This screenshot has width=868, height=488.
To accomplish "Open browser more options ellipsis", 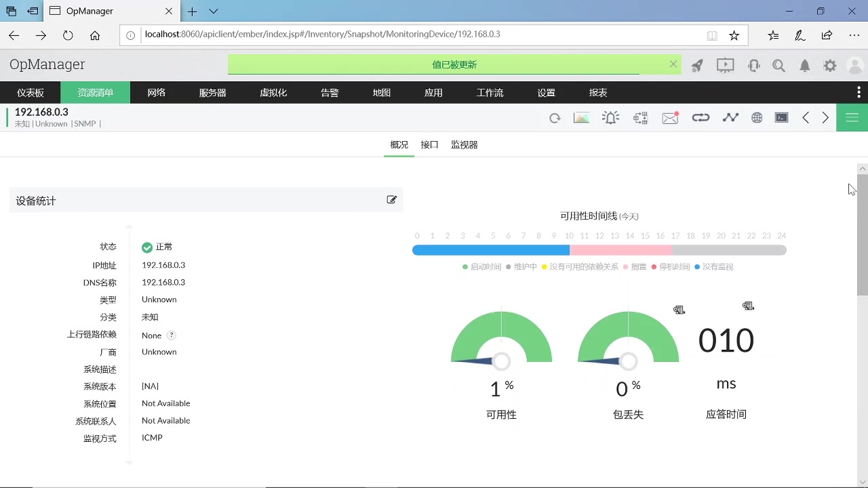I will point(854,35).
